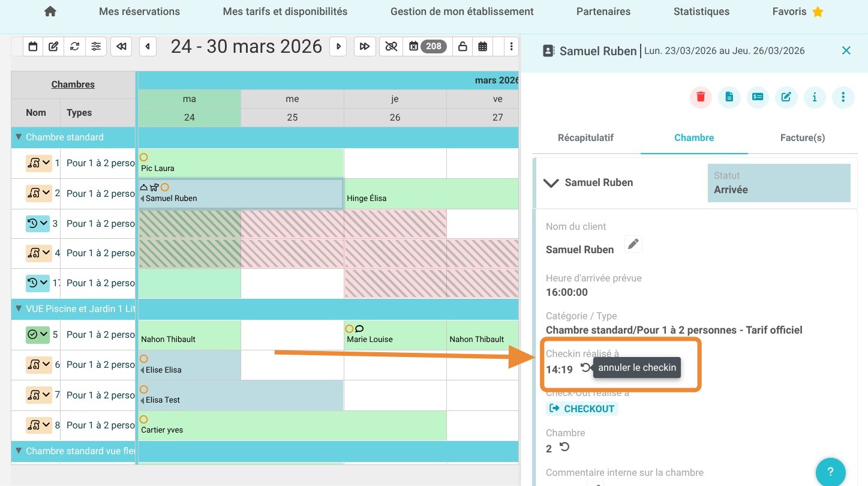
Task: Go to the home icon
Action: [x=50, y=11]
